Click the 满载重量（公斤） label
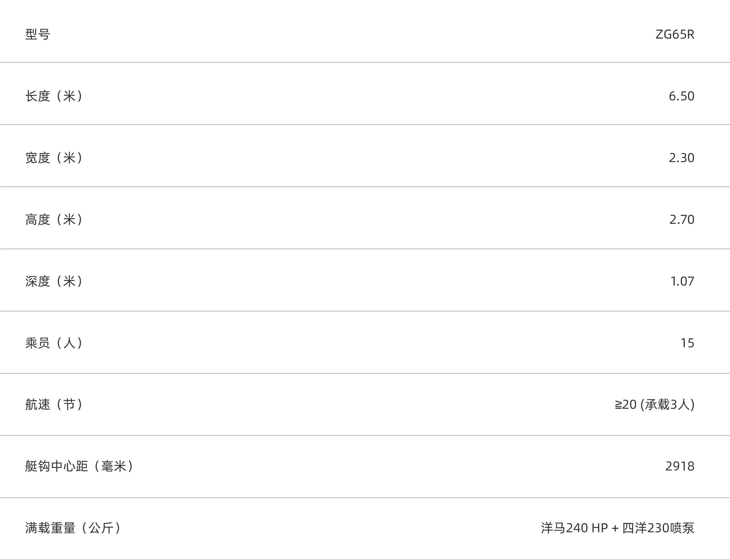The width and height of the screenshot is (730, 560). tap(73, 528)
